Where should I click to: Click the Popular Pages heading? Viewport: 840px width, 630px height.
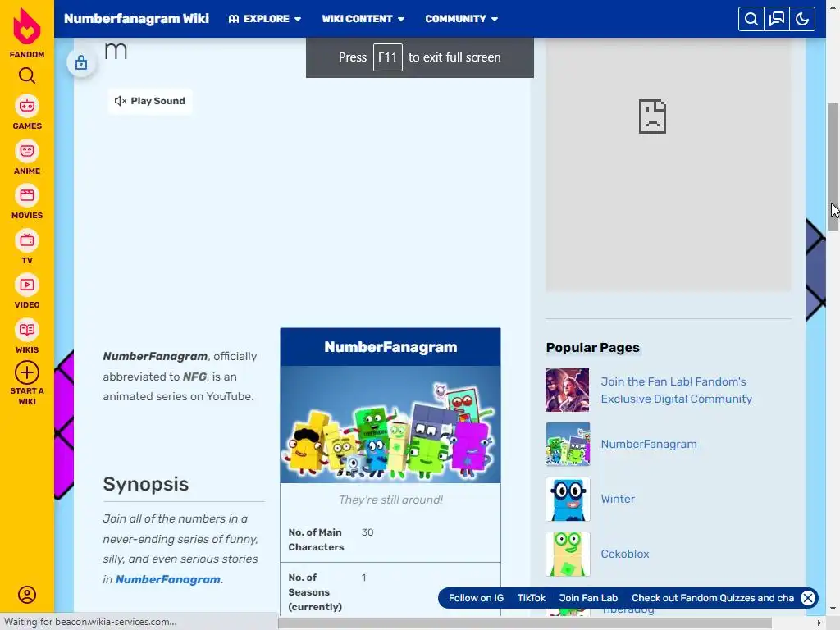(x=592, y=348)
